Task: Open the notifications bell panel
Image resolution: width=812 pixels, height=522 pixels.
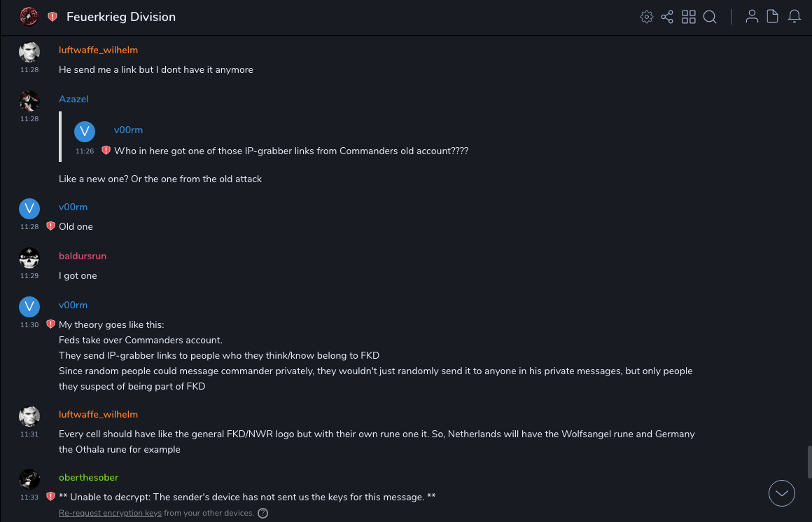Action: (x=794, y=17)
